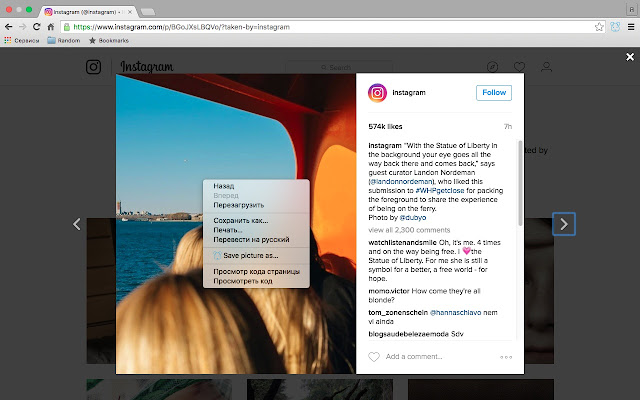
Task: Choose Просмотр кода страницы in the context menu
Action: pos(256,271)
